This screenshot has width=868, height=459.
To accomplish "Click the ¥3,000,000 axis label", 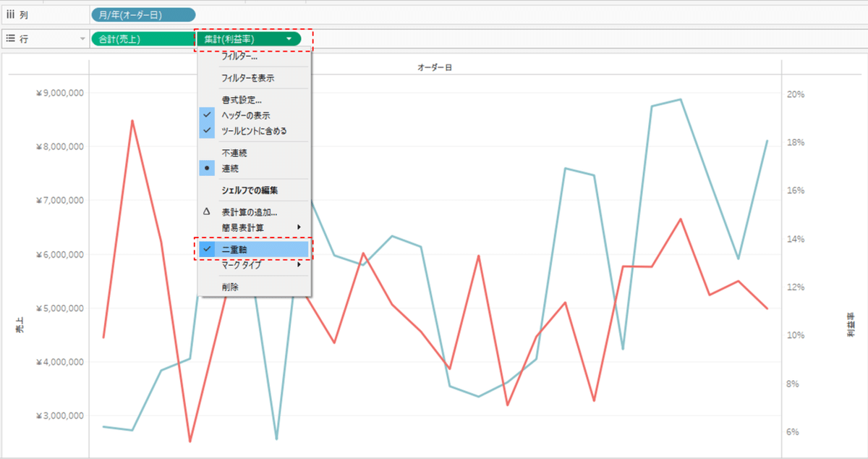I will point(59,416).
